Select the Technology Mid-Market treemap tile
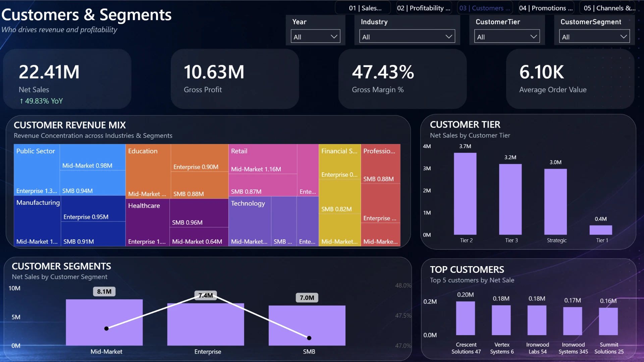 point(250,222)
